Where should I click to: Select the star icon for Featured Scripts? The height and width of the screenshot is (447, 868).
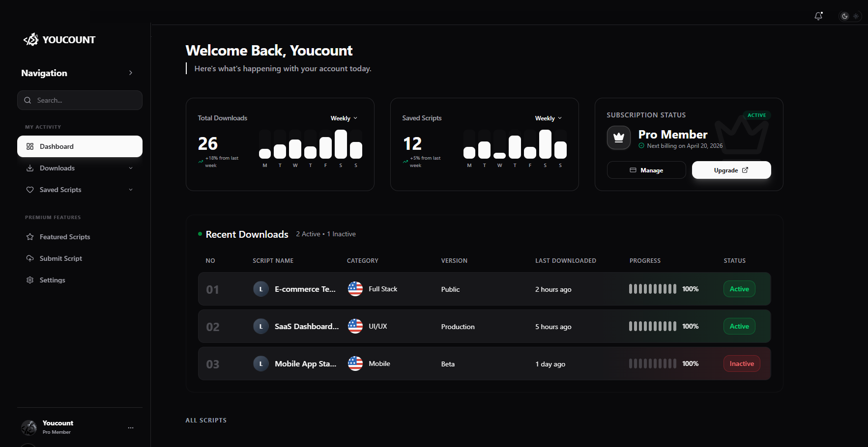coord(30,236)
